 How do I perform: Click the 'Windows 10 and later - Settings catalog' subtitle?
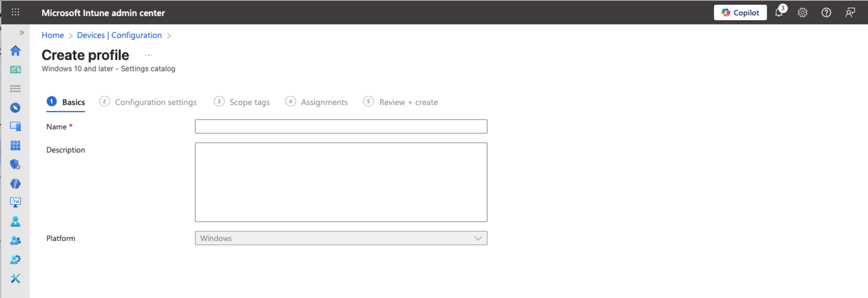coord(108,69)
